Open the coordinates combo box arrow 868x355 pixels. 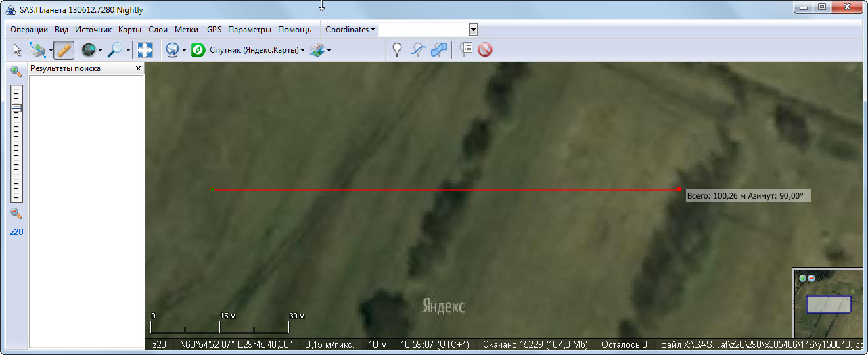click(473, 30)
